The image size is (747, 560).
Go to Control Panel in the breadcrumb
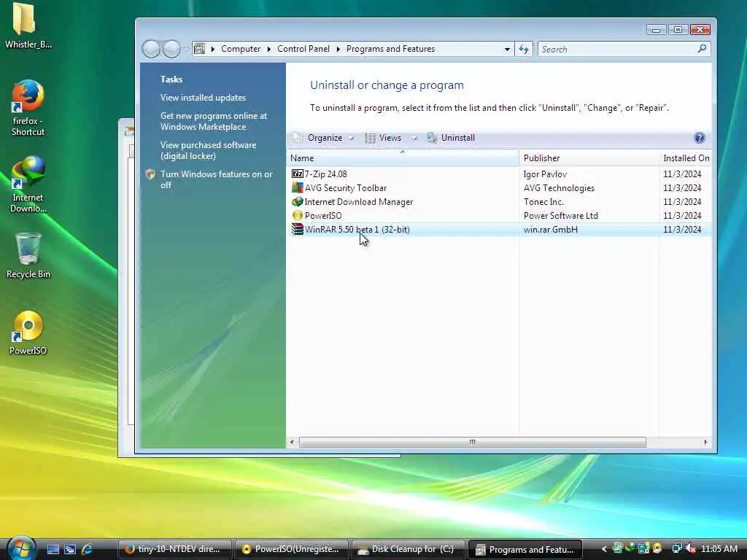click(303, 49)
